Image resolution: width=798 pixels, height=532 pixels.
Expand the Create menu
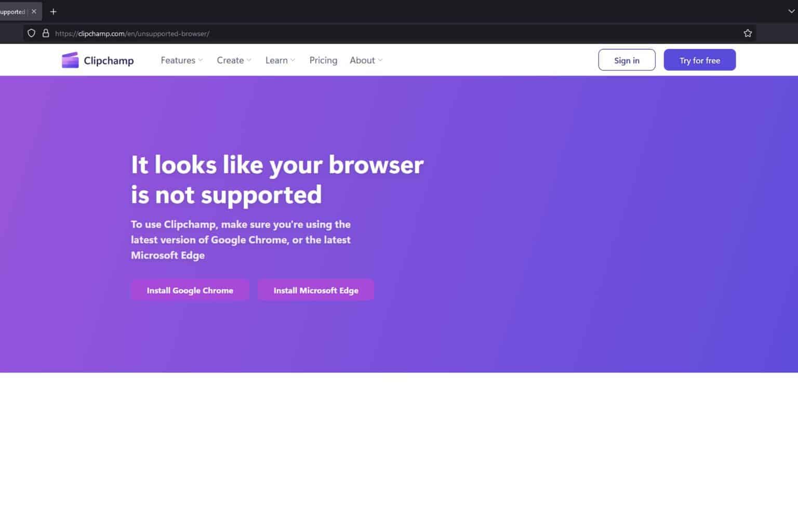point(234,60)
